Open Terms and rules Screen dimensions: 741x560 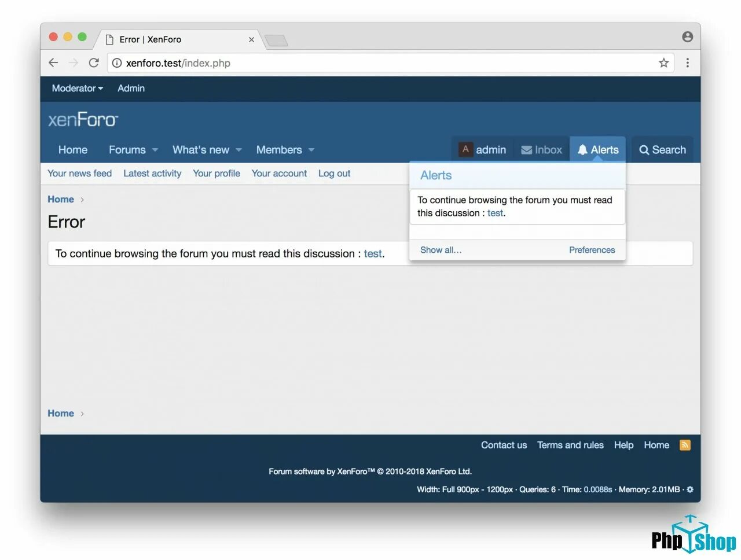click(570, 445)
